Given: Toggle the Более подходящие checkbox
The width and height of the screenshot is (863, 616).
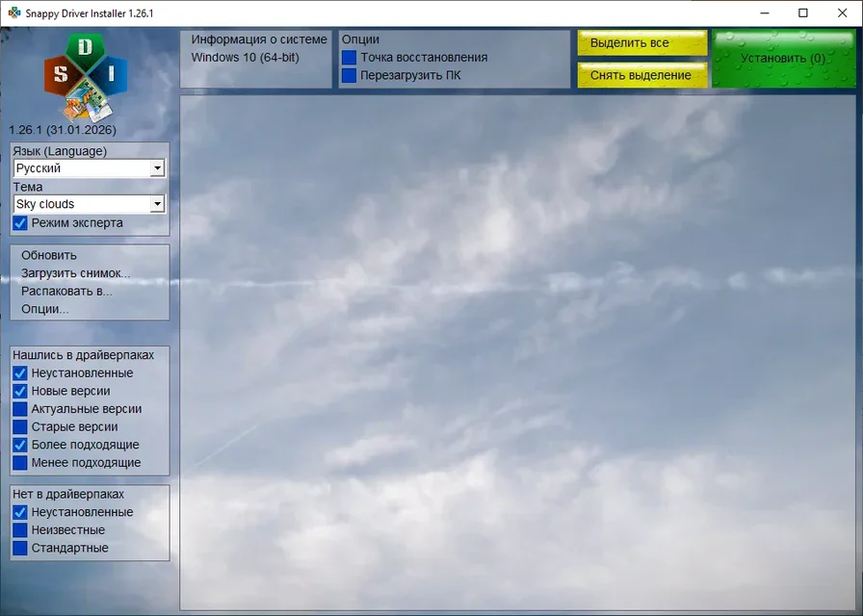Looking at the screenshot, I should (20, 445).
